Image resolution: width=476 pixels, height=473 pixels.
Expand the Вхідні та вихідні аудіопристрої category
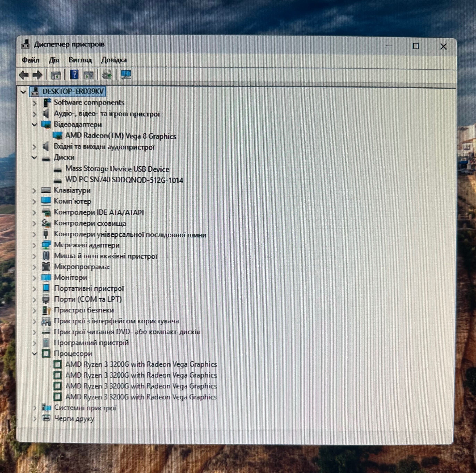pyautogui.click(x=35, y=147)
